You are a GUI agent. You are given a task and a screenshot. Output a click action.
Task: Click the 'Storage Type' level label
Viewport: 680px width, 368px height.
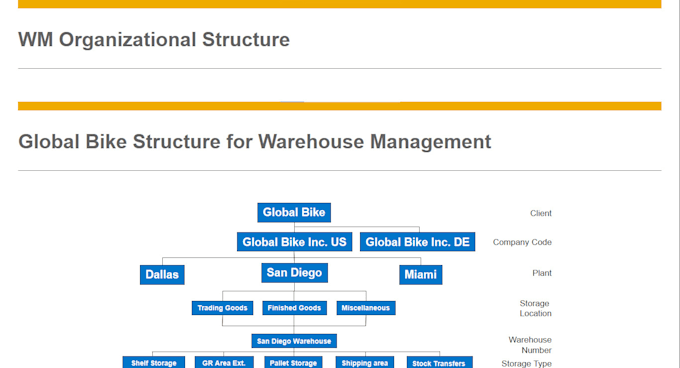pos(526,364)
